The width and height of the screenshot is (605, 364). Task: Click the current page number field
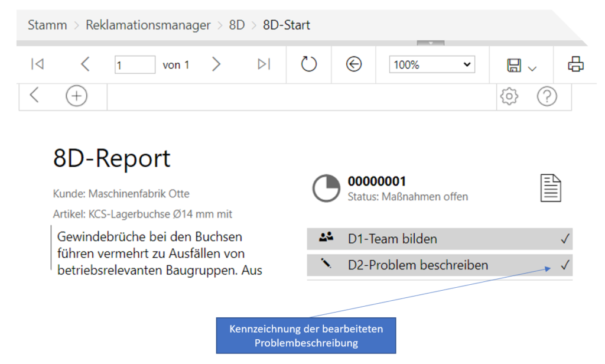[x=135, y=65]
